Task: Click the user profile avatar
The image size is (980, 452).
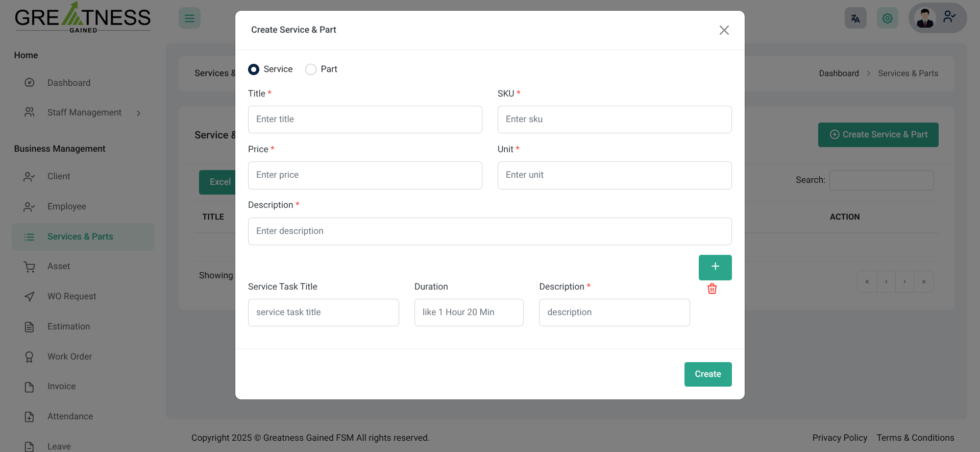Action: click(x=925, y=18)
